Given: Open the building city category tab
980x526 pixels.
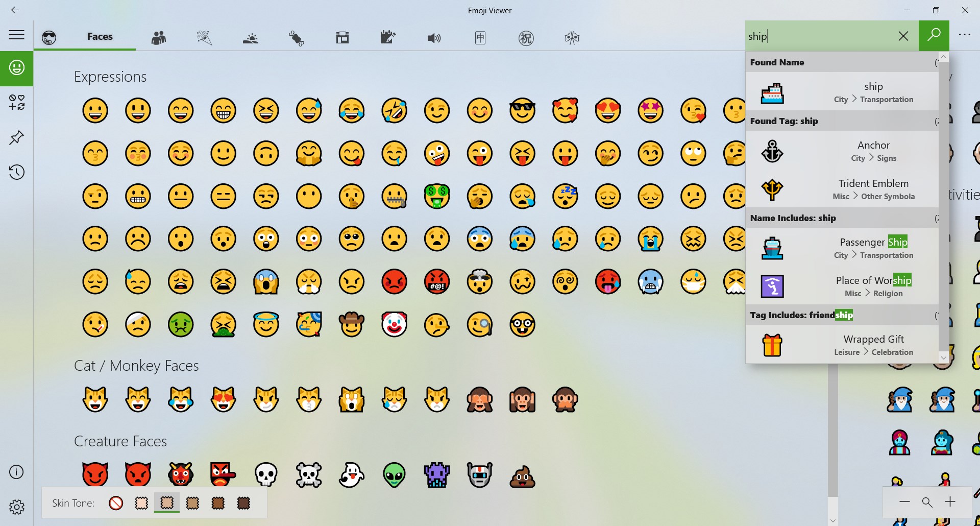Looking at the screenshot, I should (342, 37).
